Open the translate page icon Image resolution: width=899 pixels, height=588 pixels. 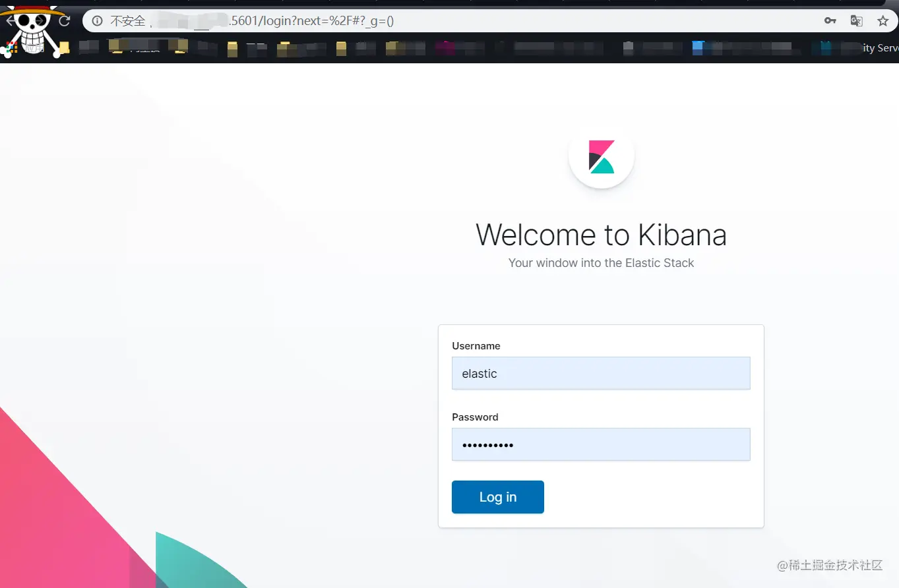856,21
